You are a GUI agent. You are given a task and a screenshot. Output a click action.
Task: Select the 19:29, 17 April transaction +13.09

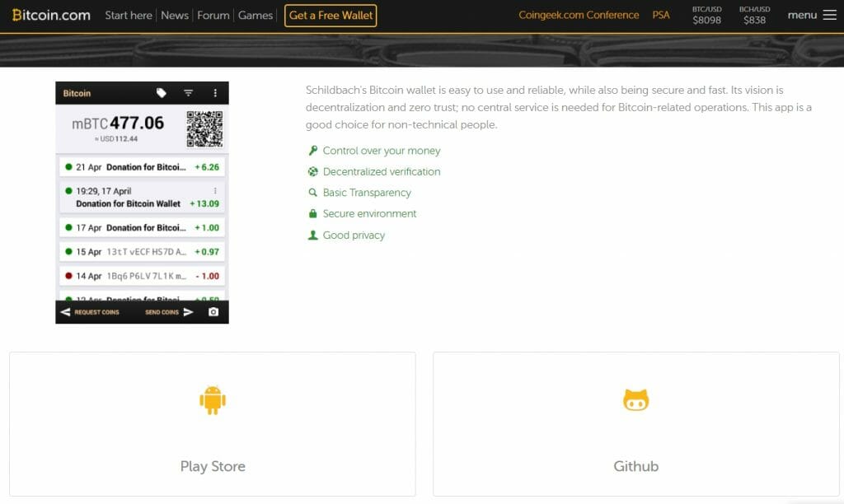(142, 198)
